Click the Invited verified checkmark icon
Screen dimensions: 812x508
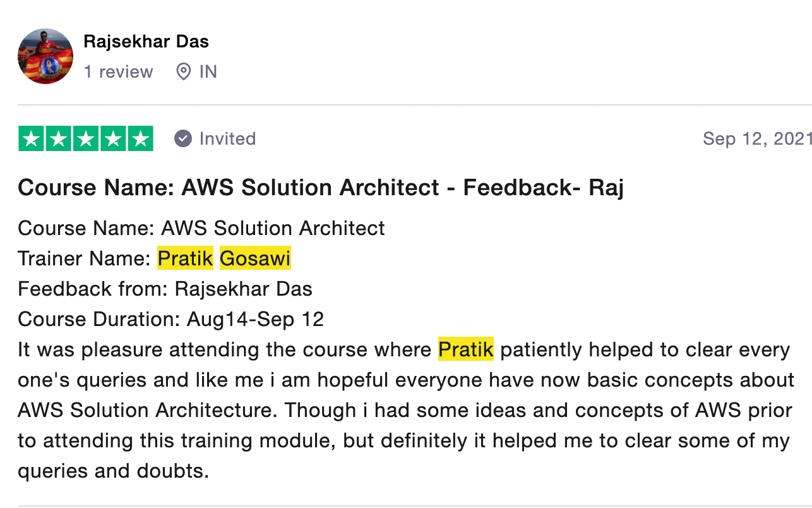click(x=183, y=138)
